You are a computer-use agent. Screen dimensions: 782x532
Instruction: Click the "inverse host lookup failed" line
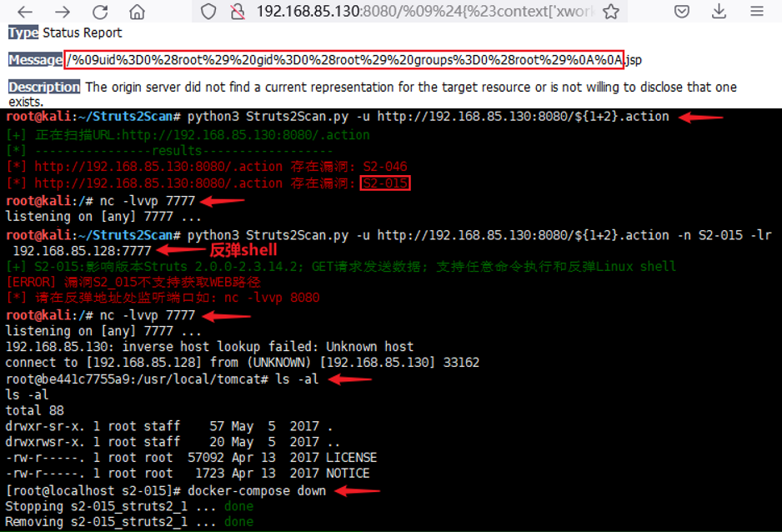tap(209, 347)
